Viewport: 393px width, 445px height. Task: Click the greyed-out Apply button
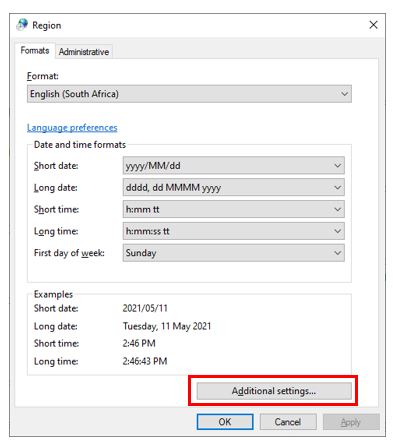[351, 422]
